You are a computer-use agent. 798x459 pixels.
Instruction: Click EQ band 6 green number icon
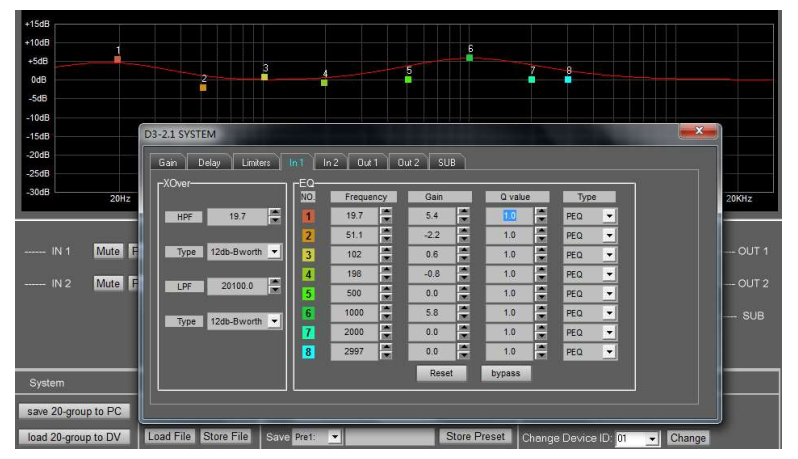click(x=309, y=313)
